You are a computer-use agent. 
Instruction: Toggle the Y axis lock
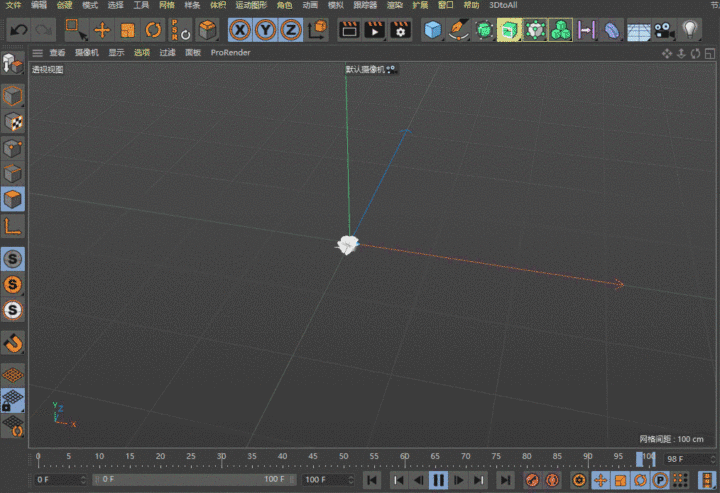pos(265,30)
